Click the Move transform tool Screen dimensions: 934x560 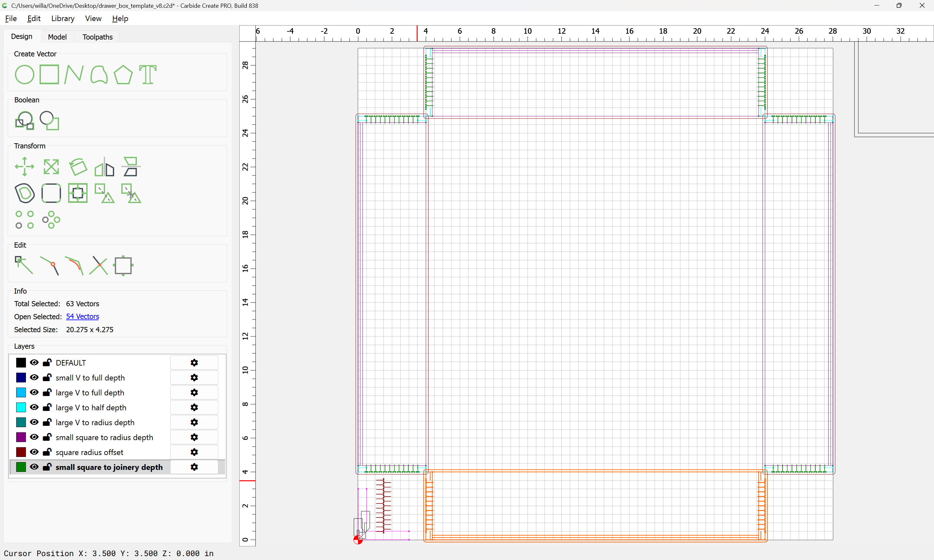pos(24,167)
